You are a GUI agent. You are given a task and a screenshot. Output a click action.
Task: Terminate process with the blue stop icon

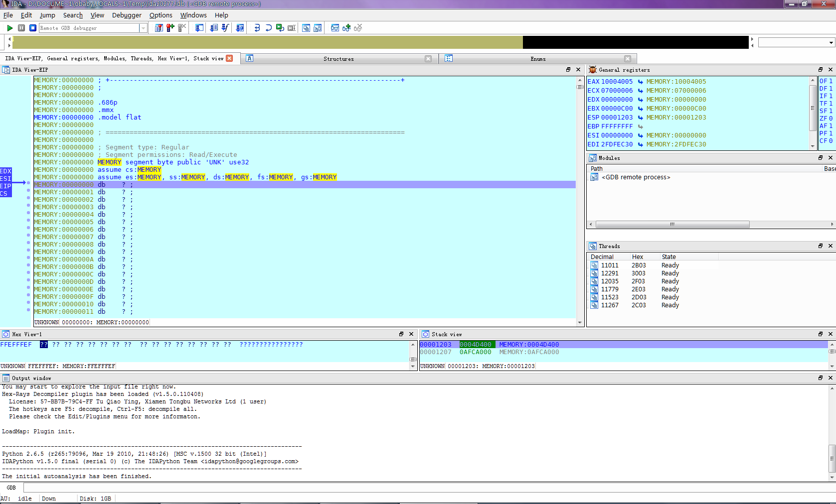[33, 28]
